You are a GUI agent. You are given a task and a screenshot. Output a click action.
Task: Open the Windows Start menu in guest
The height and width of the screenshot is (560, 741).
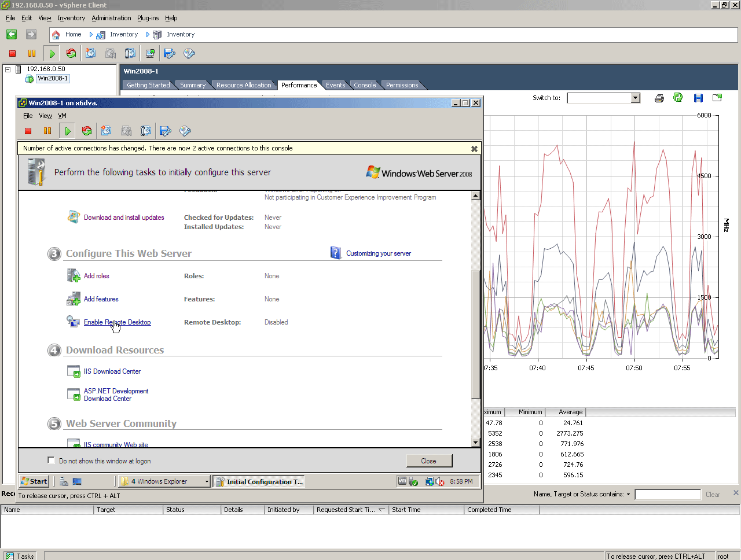(34, 481)
